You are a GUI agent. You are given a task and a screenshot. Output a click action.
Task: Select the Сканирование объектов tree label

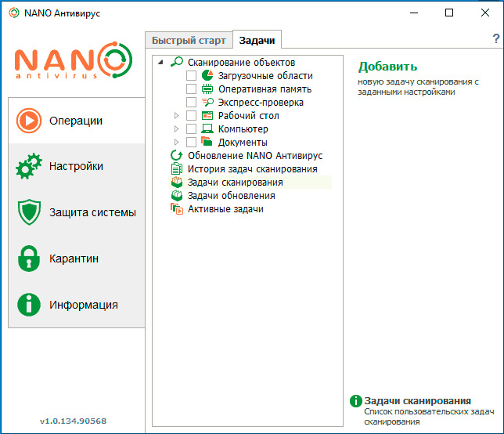(x=241, y=62)
